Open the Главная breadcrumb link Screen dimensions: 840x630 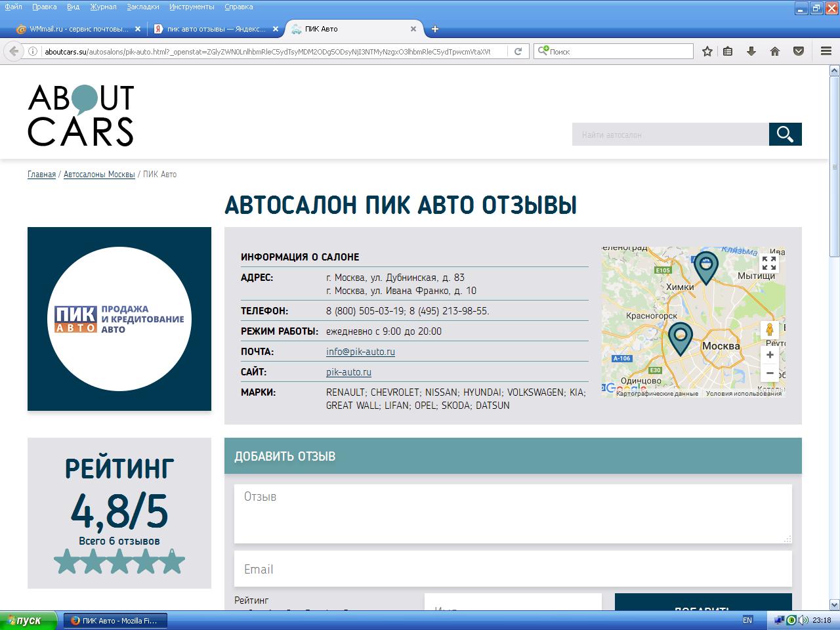coord(41,175)
